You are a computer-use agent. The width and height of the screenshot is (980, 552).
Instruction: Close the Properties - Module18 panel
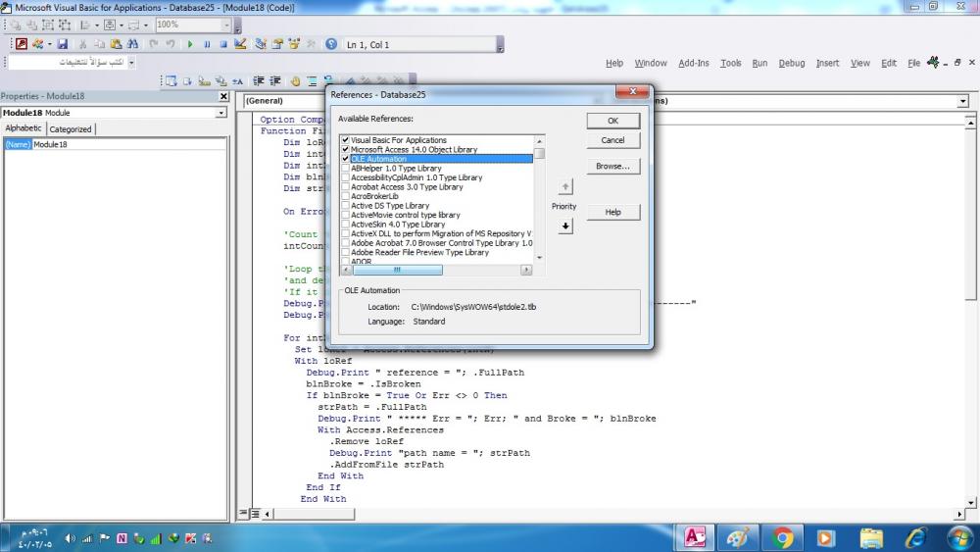(223, 96)
